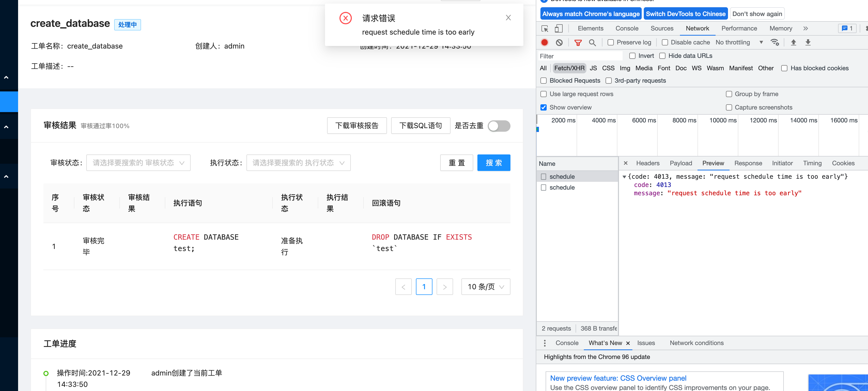
Task: Clear network log using the clear icon
Action: tap(559, 42)
